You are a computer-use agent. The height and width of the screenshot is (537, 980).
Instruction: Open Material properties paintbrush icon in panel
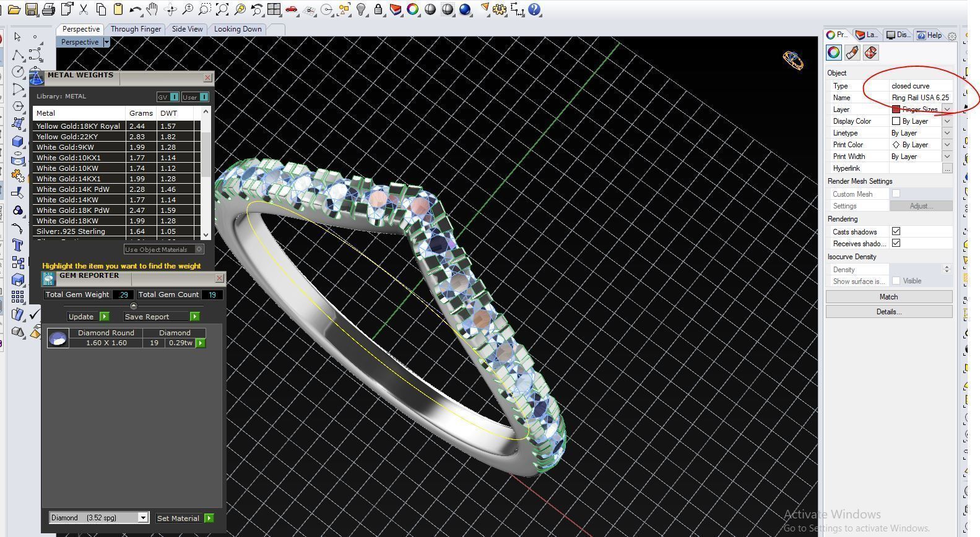tap(852, 53)
